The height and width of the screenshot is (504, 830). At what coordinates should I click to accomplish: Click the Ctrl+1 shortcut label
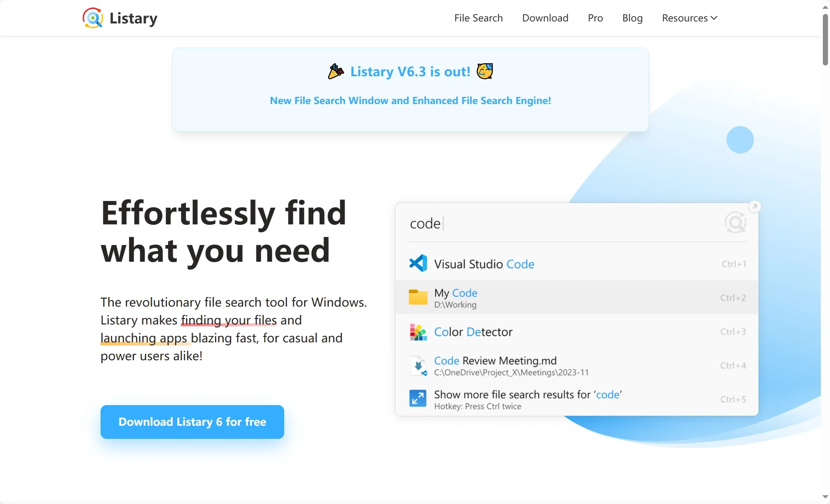[734, 264]
